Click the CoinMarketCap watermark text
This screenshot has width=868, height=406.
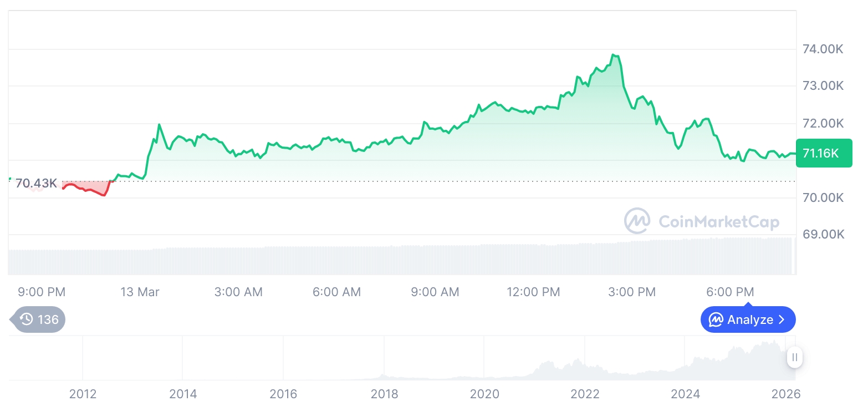pos(719,222)
